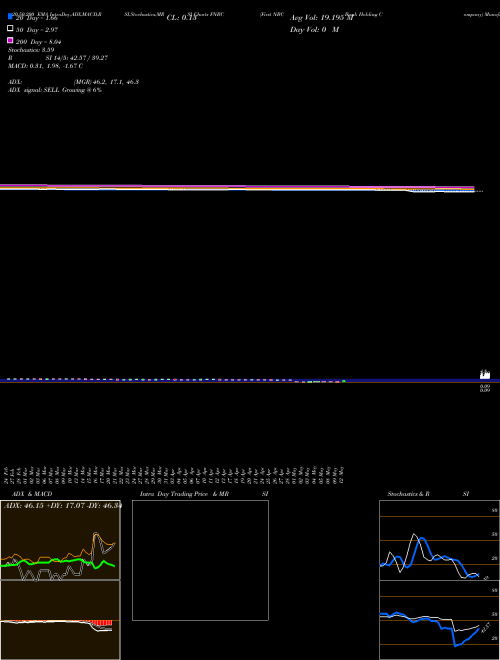Click the '(MGR) 46.2, 17.1, 46.3' ADX values
This screenshot has width=500, height=660.
click(x=106, y=82)
